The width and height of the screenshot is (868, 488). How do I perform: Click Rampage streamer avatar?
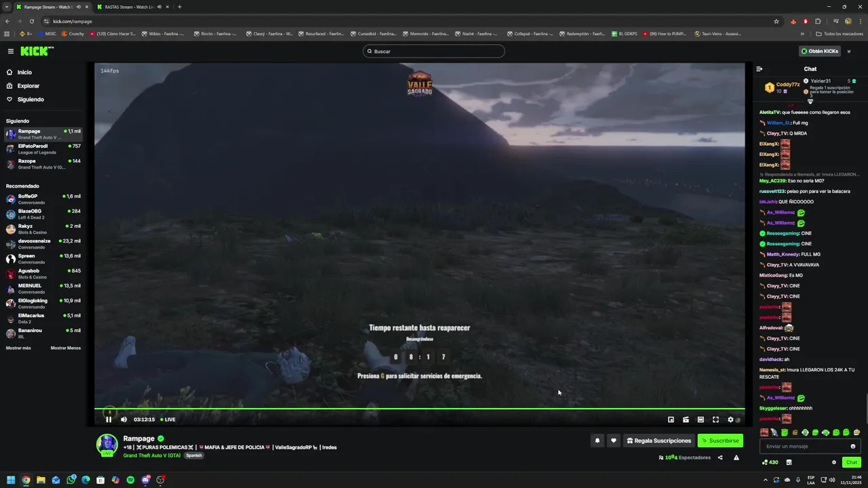click(106, 445)
